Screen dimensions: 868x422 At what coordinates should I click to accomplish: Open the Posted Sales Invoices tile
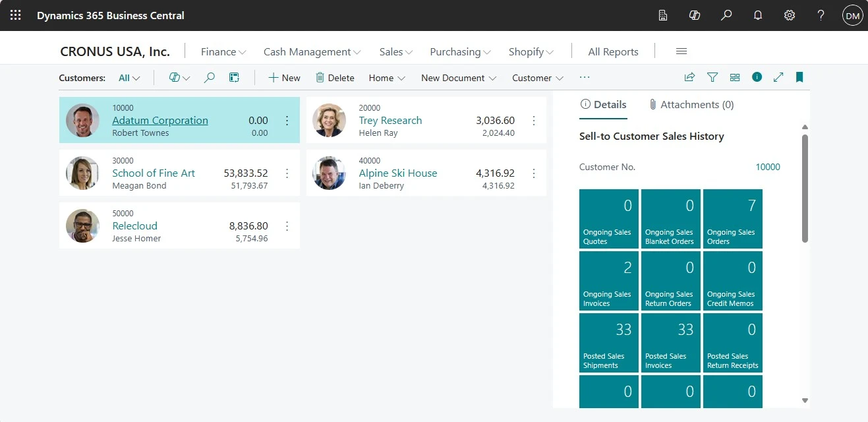tap(671, 343)
